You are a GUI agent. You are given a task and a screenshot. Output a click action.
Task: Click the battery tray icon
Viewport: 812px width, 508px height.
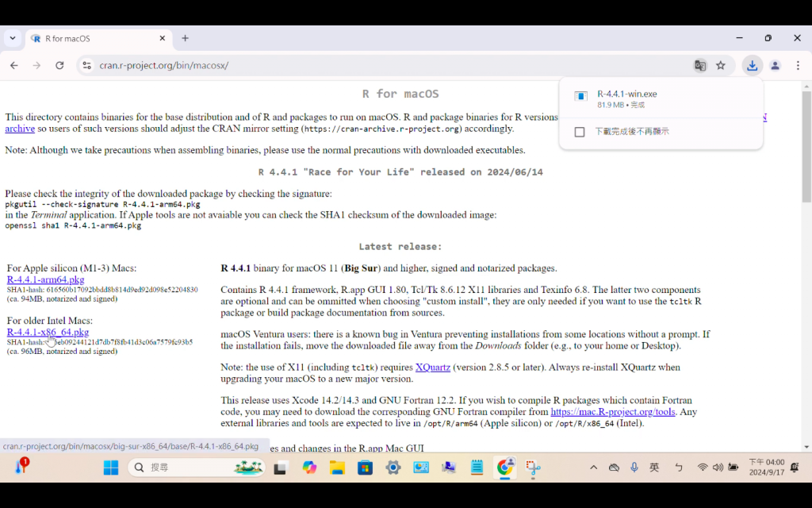coord(733,468)
